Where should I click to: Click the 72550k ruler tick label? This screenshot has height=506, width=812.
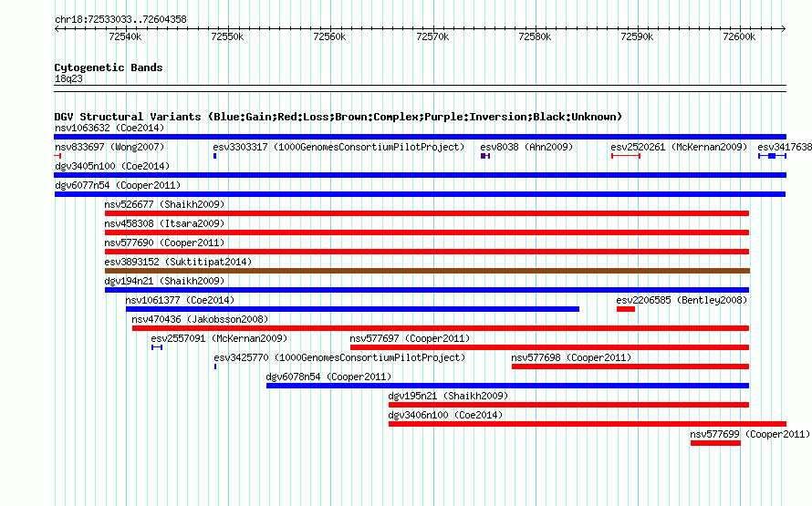227,36
